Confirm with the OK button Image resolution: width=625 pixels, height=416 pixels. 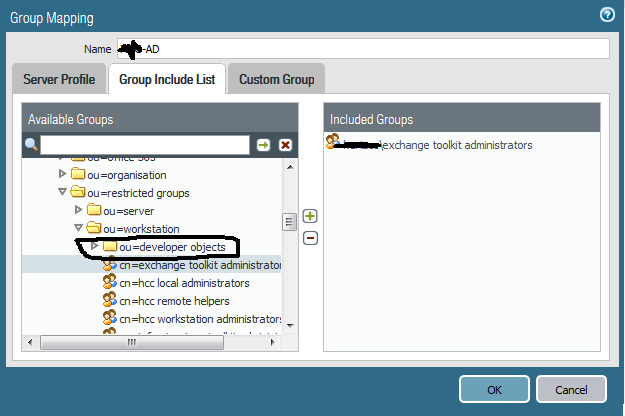click(494, 389)
